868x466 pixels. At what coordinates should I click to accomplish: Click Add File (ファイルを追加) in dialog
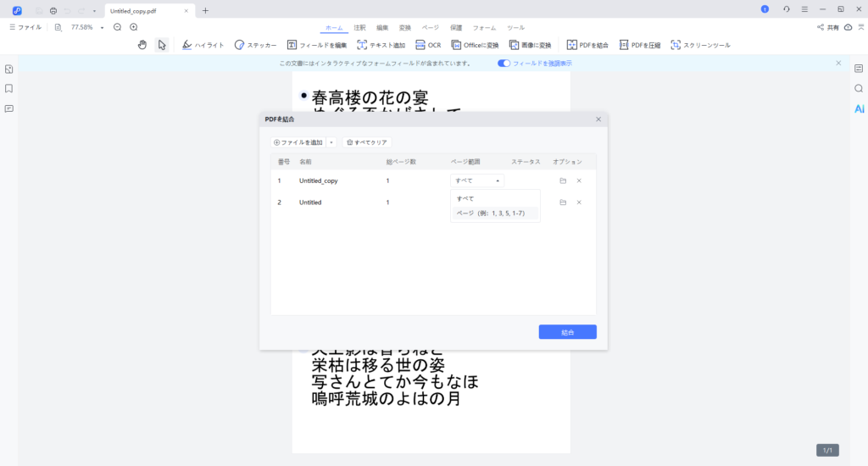pos(298,142)
